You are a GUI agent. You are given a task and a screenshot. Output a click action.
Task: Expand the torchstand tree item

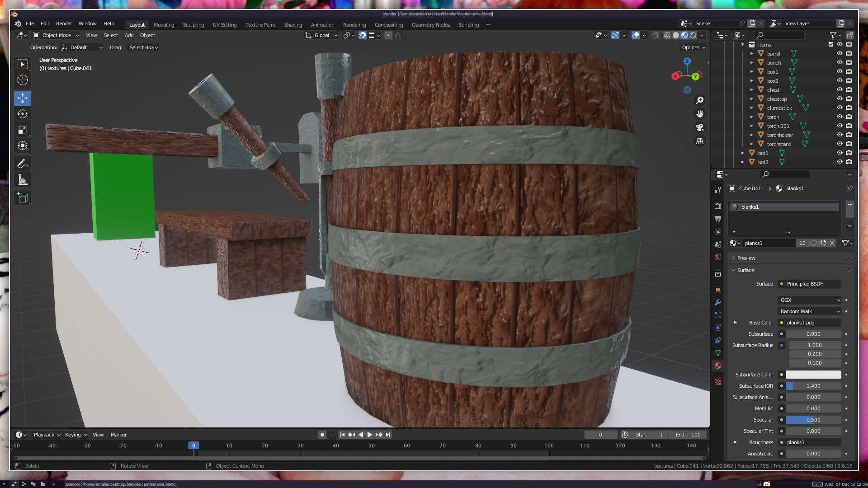pyautogui.click(x=752, y=144)
